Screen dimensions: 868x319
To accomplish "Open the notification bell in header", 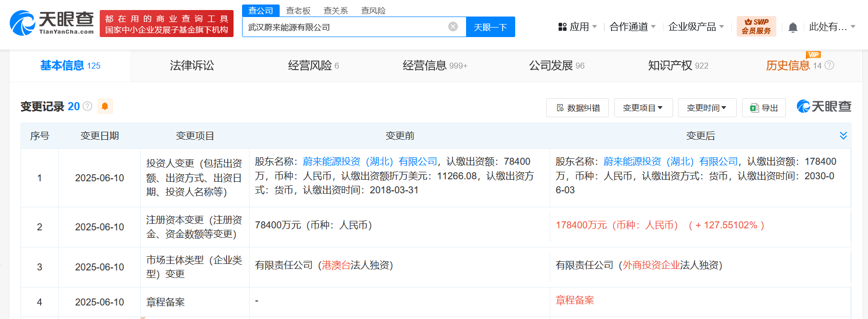I will [793, 27].
